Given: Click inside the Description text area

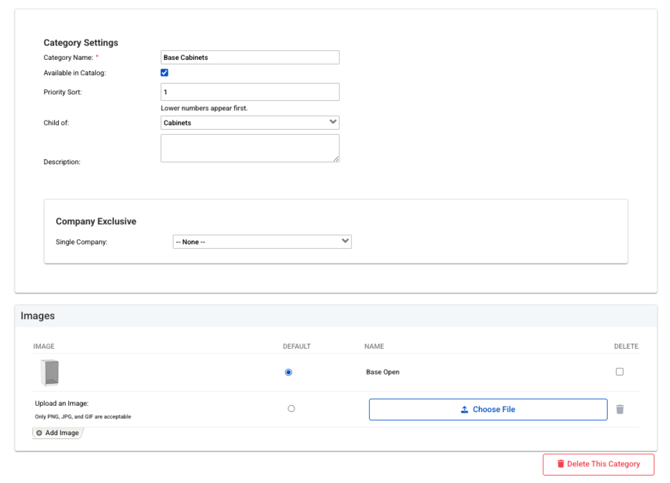Looking at the screenshot, I should (250, 148).
